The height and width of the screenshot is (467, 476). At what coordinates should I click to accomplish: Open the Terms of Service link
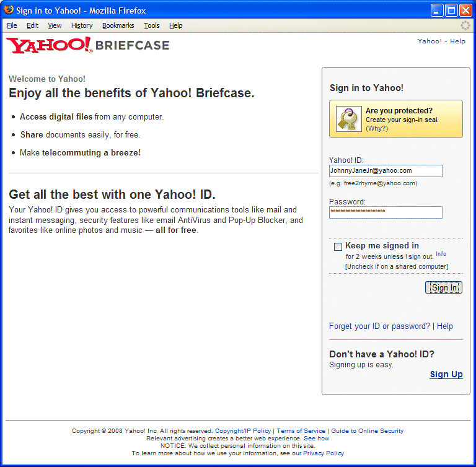pos(301,431)
